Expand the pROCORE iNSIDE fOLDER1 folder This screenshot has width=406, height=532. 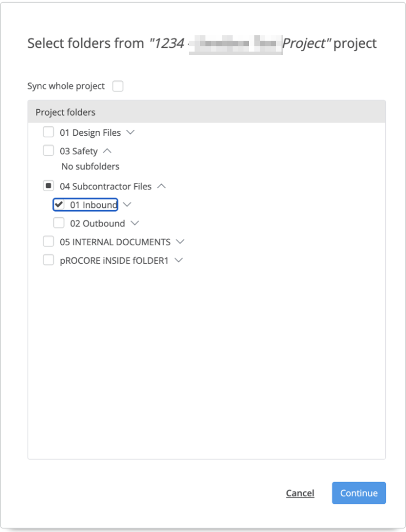pos(178,259)
